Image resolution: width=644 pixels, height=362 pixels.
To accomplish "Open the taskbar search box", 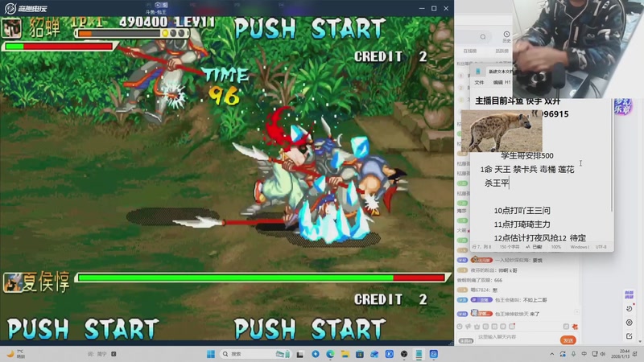I will pos(254,354).
